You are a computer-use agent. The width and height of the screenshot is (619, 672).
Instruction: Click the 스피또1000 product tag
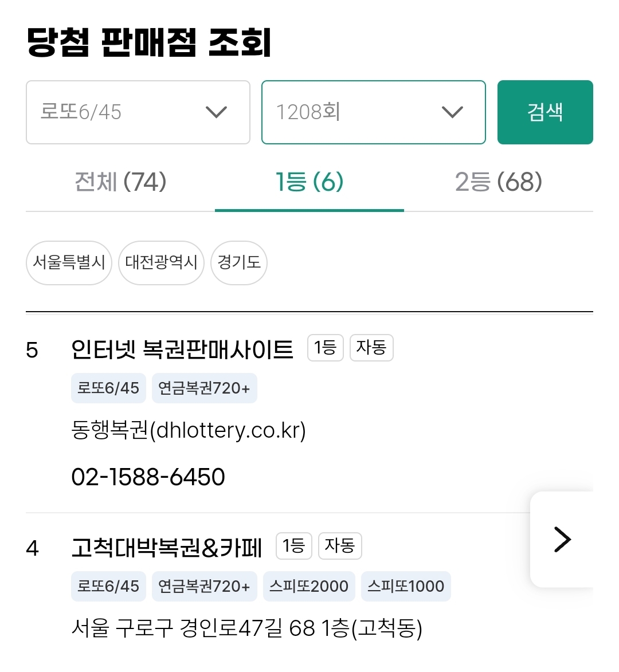pyautogui.click(x=406, y=586)
